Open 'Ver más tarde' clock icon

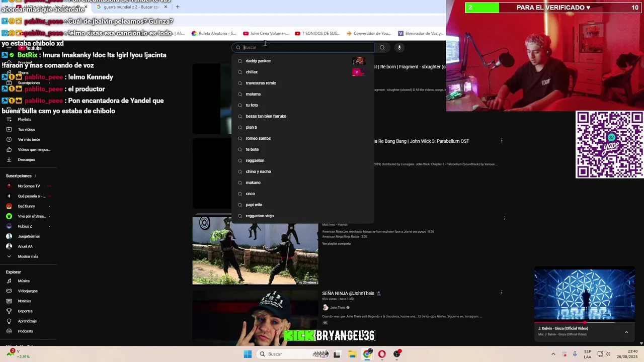pyautogui.click(x=9, y=139)
